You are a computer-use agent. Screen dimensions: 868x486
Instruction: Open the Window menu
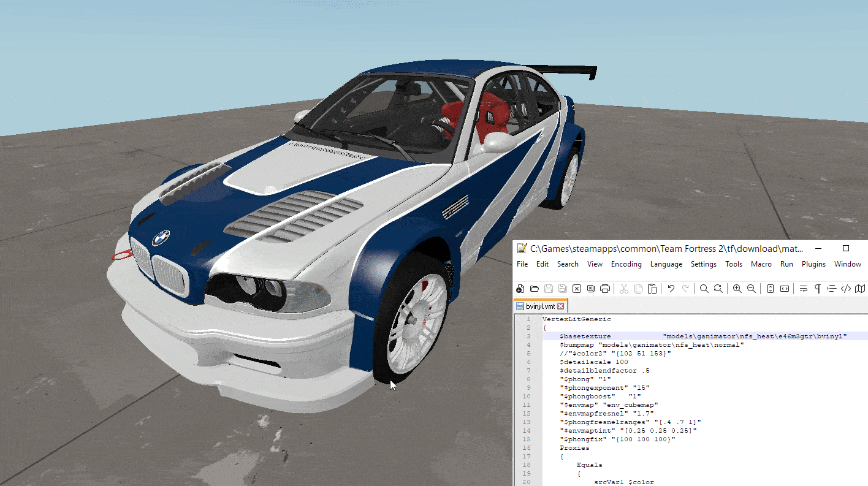coord(848,264)
